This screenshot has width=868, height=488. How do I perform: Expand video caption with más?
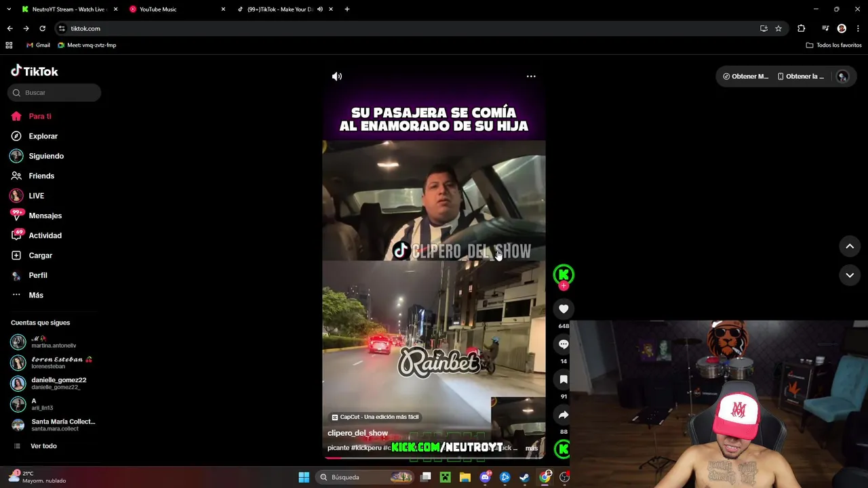click(532, 448)
